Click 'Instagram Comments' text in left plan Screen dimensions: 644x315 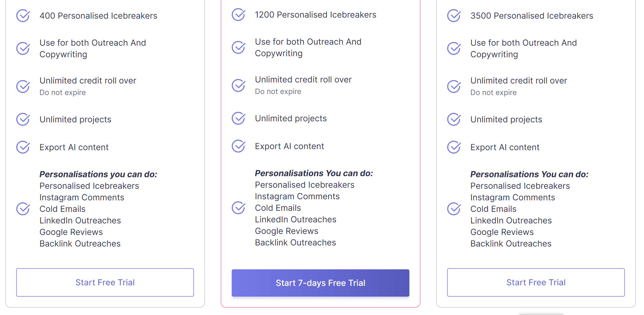82,197
